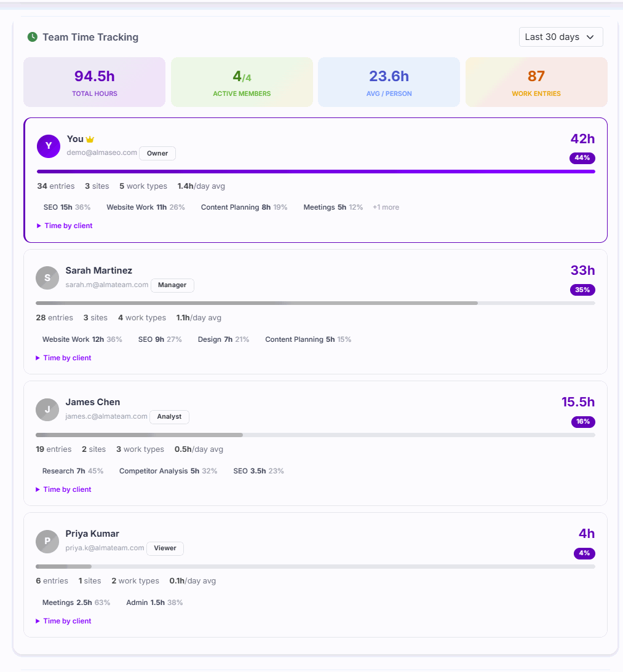Expand Time by client for Priya Kumar
This screenshot has width=623, height=672.
(63, 621)
